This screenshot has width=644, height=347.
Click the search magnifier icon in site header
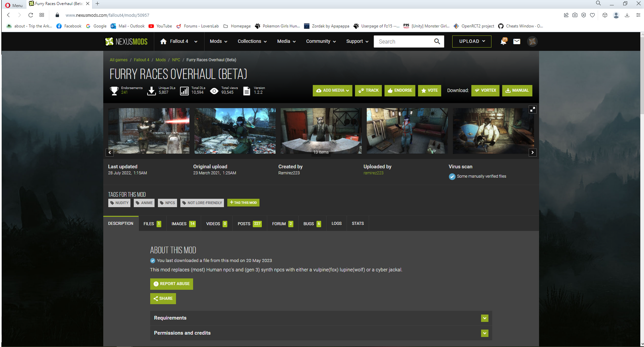(x=437, y=41)
